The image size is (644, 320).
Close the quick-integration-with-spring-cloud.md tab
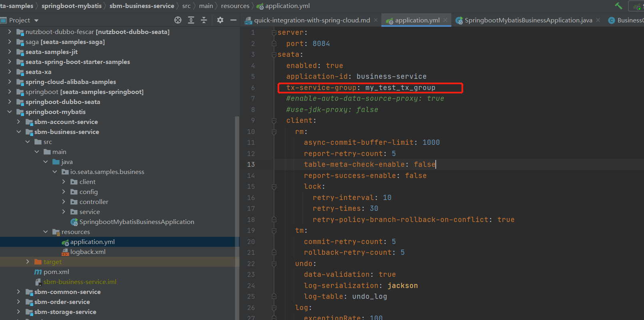376,20
